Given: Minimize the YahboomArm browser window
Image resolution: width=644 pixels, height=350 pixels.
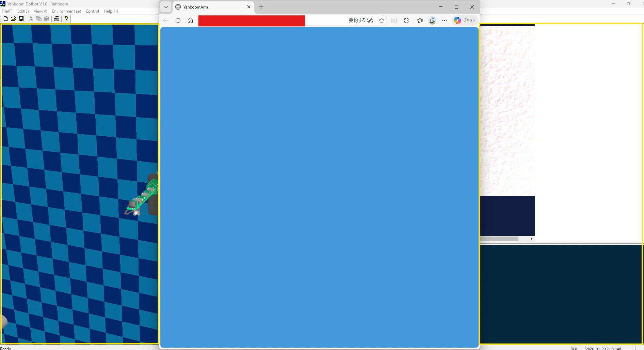Looking at the screenshot, I should [441, 7].
